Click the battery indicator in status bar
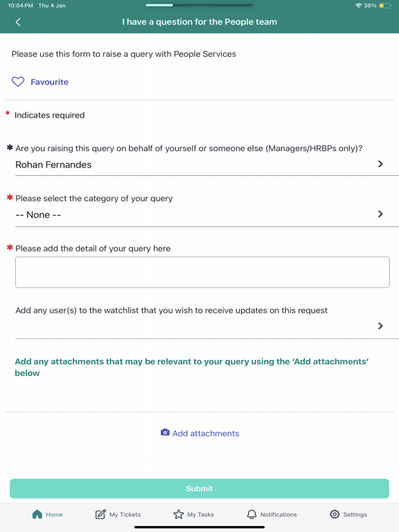 [385, 6]
